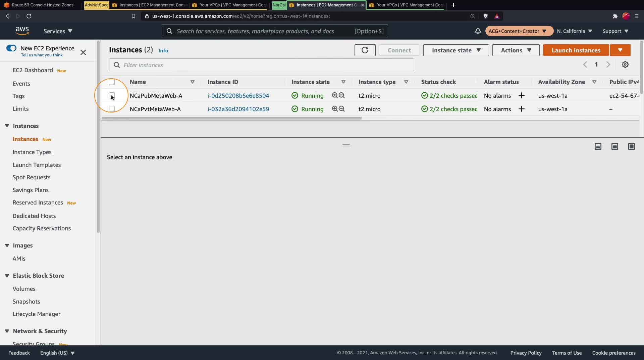Image resolution: width=644 pixels, height=360 pixels.
Task: Open a new browser tab
Action: coord(453,5)
